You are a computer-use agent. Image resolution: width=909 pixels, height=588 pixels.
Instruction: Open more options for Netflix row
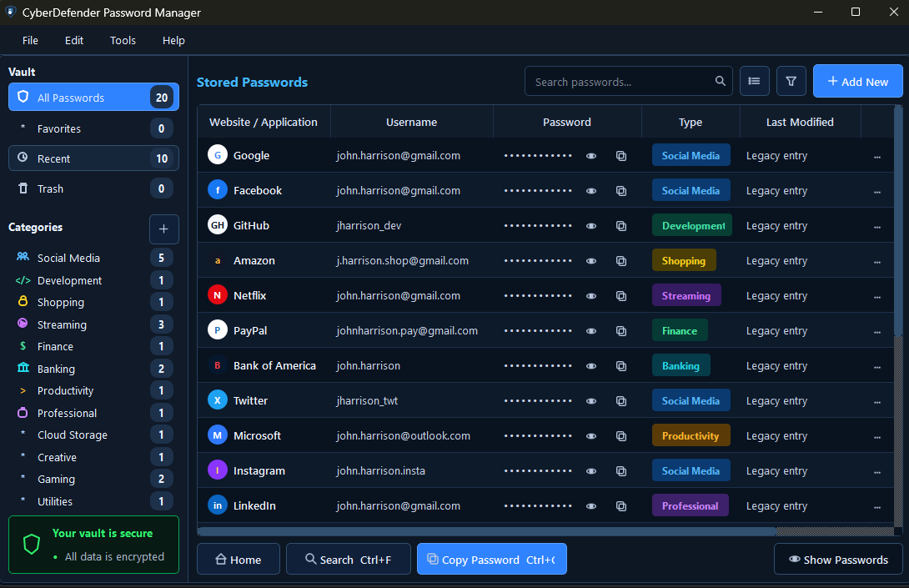pyautogui.click(x=877, y=297)
